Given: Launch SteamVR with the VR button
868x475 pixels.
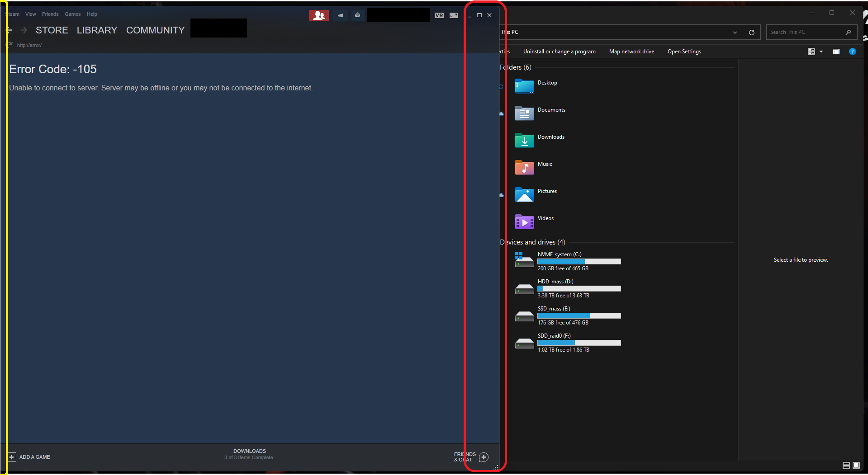Looking at the screenshot, I should click(439, 15).
